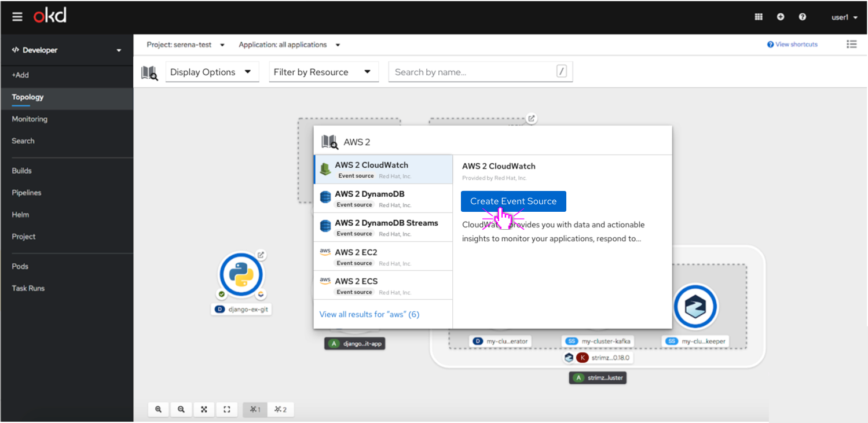The height and width of the screenshot is (423, 868).
Task: Reset topology view
Action: pos(227,410)
